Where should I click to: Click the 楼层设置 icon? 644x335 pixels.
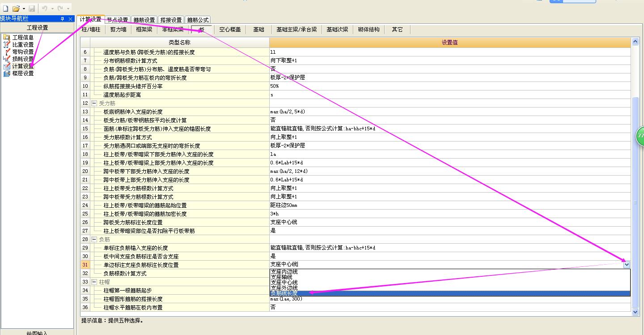(6, 73)
